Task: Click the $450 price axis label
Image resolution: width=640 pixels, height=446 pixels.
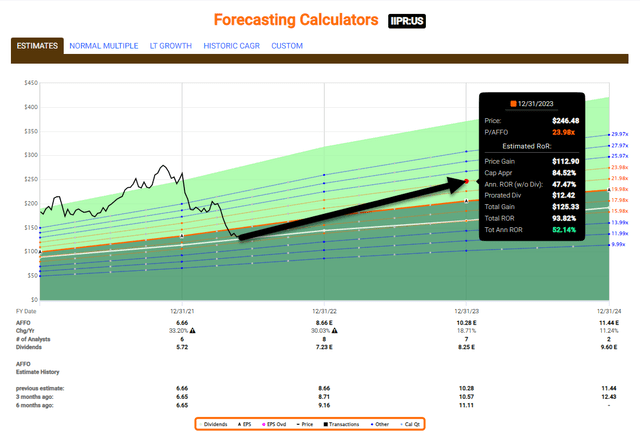Action: tap(31, 83)
